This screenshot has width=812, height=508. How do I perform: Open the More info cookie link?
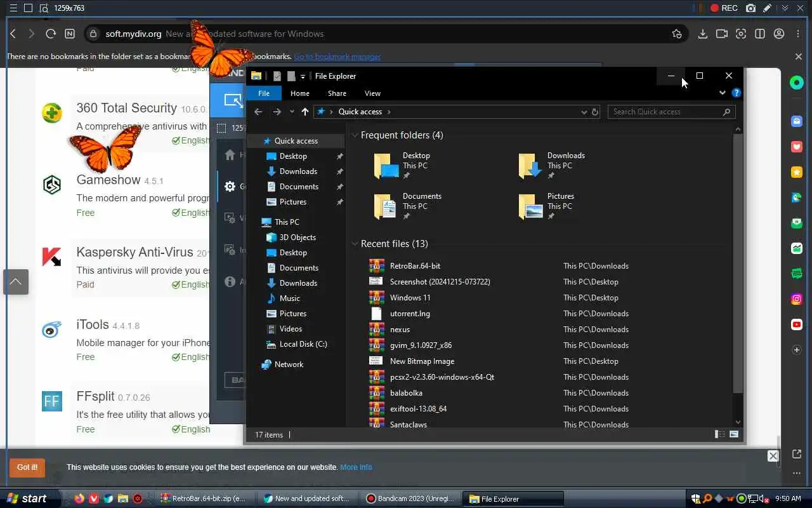pyautogui.click(x=356, y=467)
